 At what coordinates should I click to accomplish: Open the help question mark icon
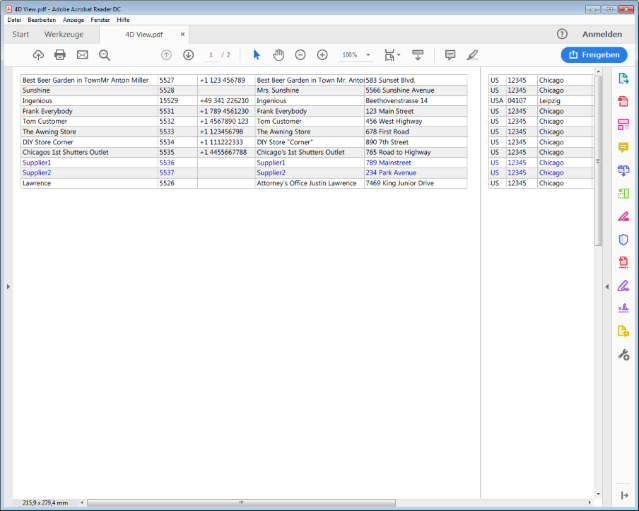point(562,34)
